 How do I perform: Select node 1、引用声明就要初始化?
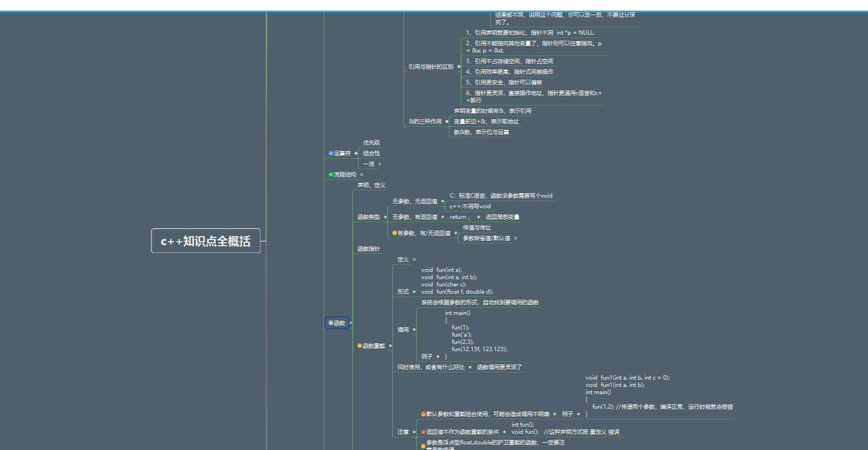530,33
